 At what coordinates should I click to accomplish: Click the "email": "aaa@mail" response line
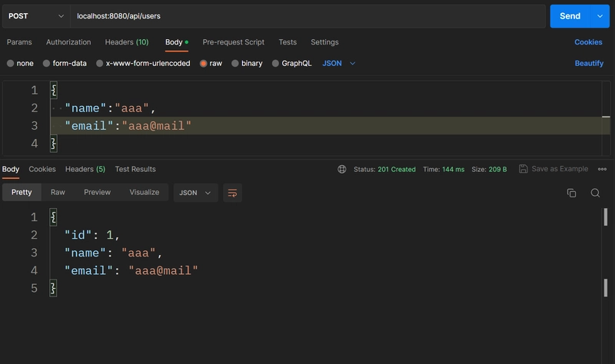point(131,271)
